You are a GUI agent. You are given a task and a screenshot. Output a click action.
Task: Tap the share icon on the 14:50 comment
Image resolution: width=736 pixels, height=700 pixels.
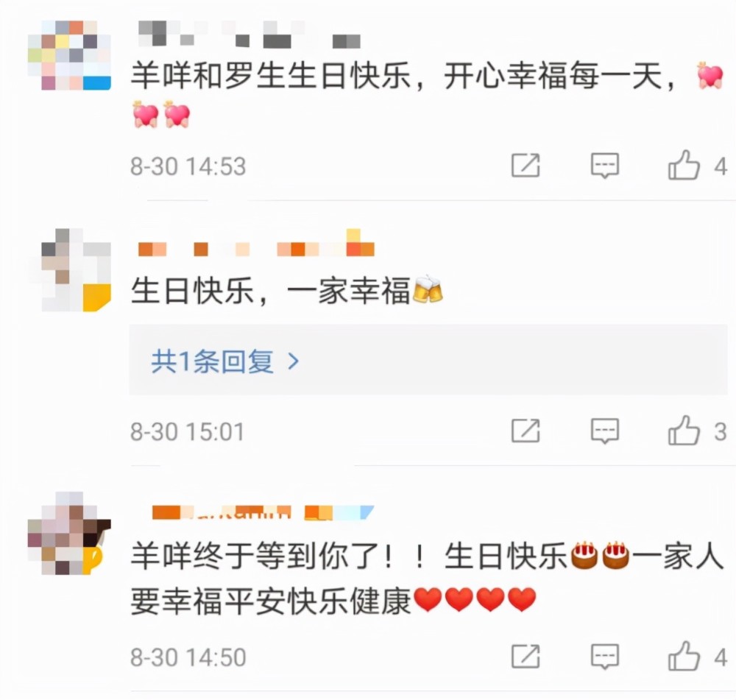(x=526, y=656)
